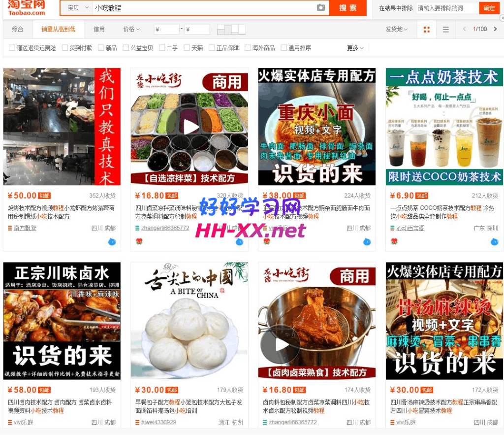Expand the 更多 filter options
Image resolution: width=504 pixels, height=435 pixels.
355,48
